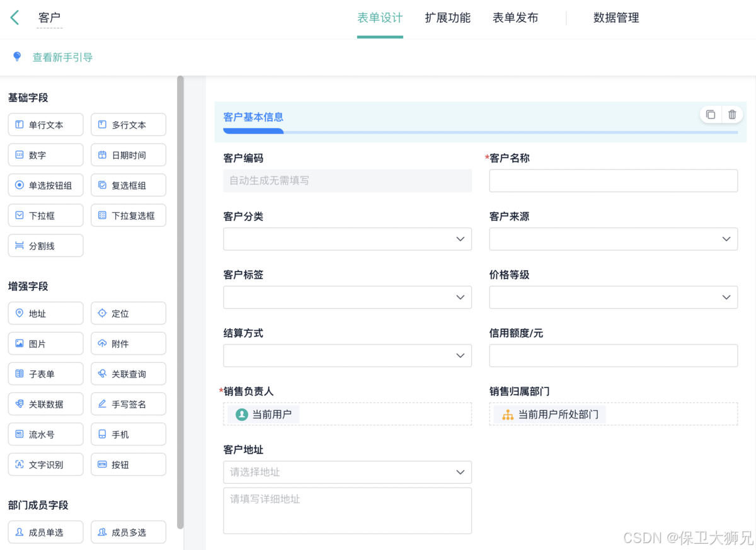Viewport: 756px width, 550px height.
Task: Click the 增强字段 heading
Action: point(28,286)
